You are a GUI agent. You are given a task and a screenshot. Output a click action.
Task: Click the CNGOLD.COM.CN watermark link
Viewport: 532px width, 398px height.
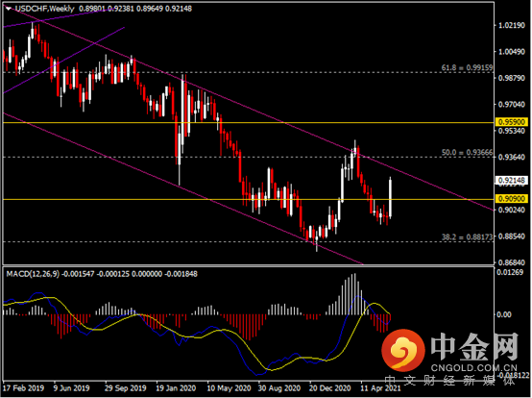(474, 368)
